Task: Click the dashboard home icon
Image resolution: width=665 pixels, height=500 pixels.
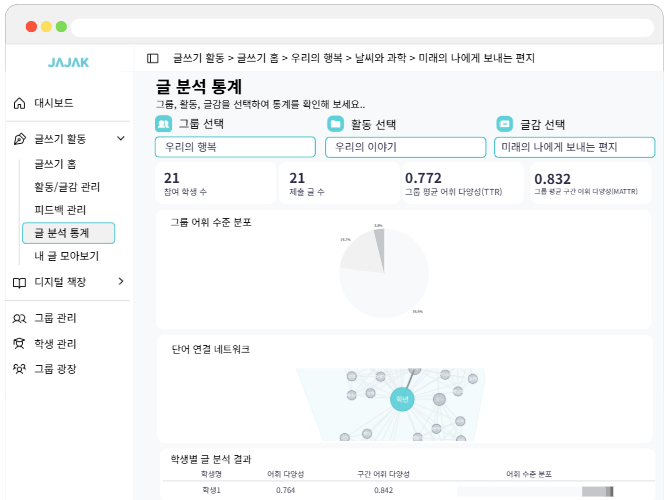Action: (x=20, y=103)
